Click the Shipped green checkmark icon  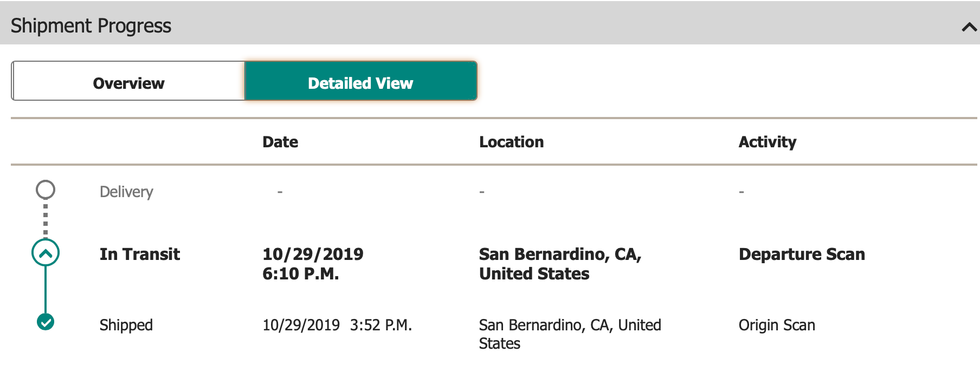46,322
